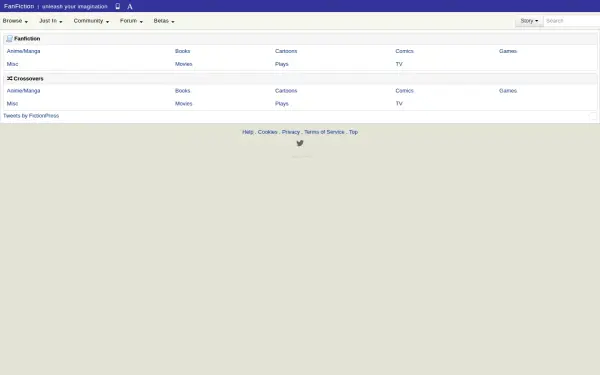Expand the Community dropdown menu
The image size is (600, 375).
(91, 21)
